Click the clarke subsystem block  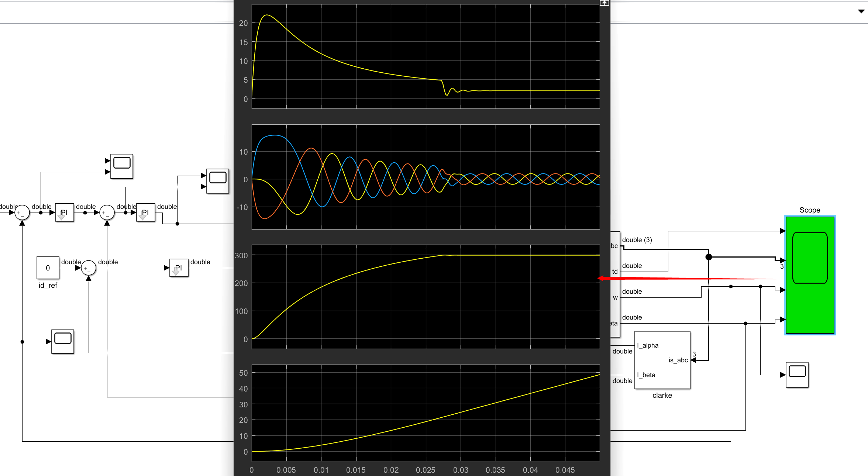662,360
